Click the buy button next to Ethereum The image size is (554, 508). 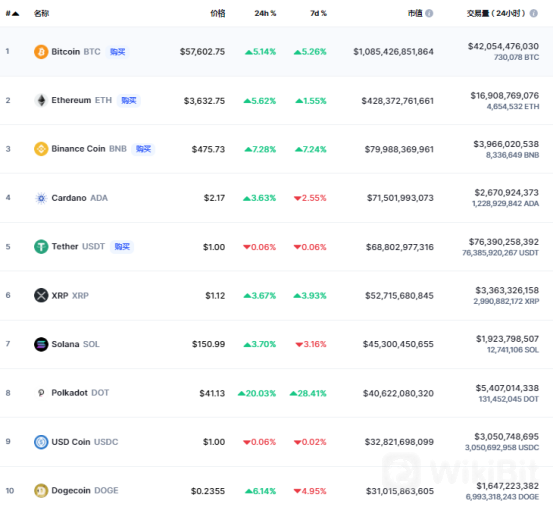129,101
